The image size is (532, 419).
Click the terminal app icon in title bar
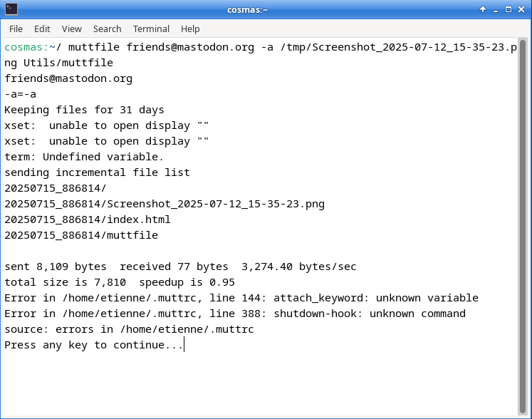coord(11,9)
